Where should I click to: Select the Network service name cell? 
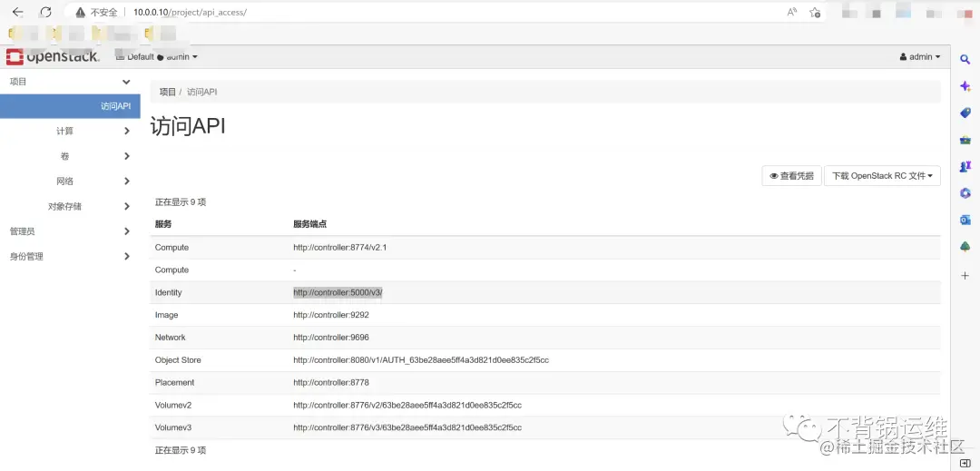tap(170, 338)
